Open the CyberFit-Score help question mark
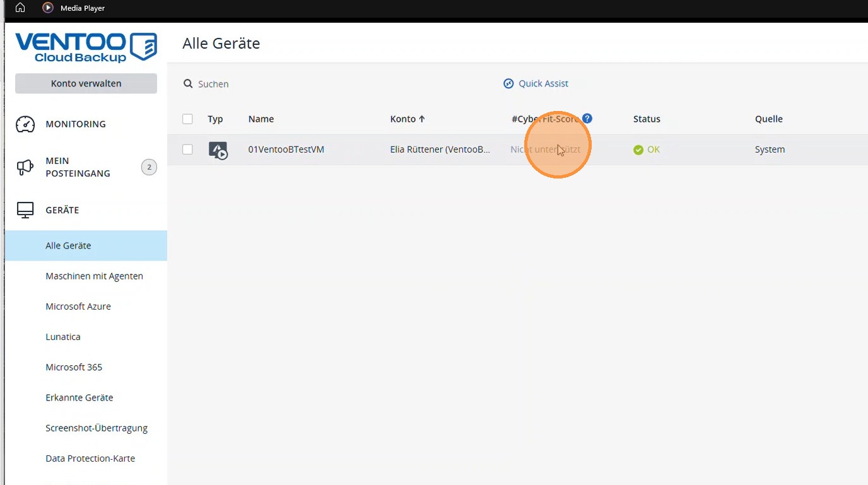Viewport: 868px width, 485px height. click(x=587, y=119)
